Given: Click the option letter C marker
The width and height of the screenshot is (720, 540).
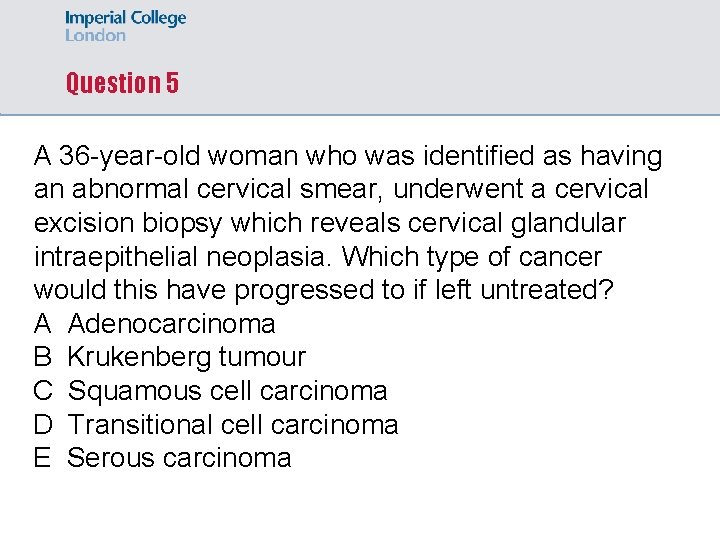Looking at the screenshot, I should [43, 391].
